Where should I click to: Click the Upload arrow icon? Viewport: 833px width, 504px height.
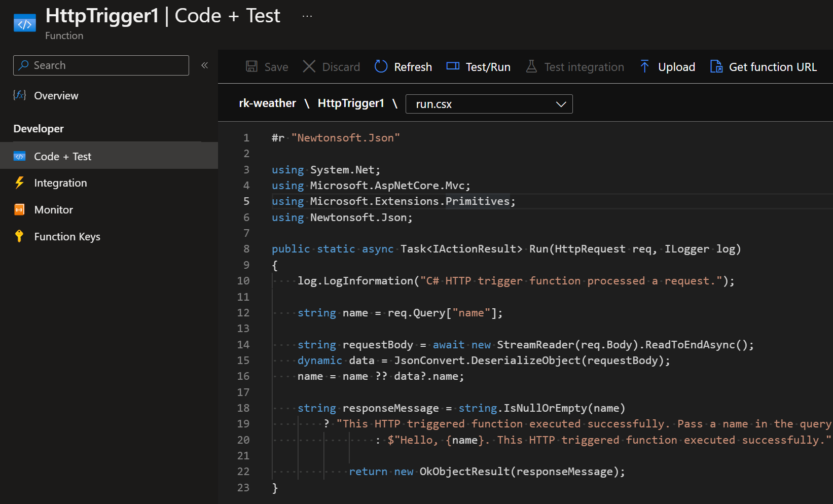tap(644, 66)
